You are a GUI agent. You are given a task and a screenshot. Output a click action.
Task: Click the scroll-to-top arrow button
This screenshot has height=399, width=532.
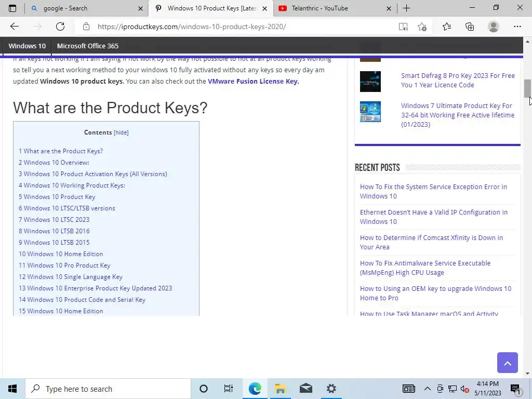pyautogui.click(x=507, y=363)
